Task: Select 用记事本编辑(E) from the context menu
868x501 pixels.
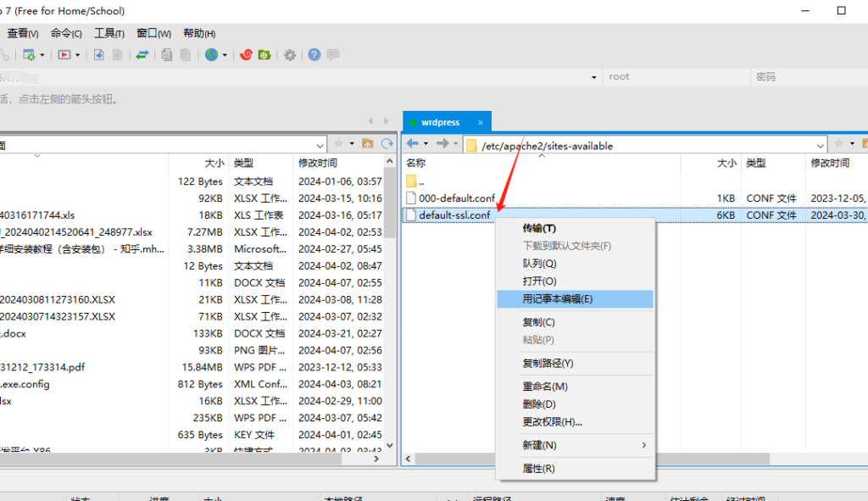Action: 576,299
